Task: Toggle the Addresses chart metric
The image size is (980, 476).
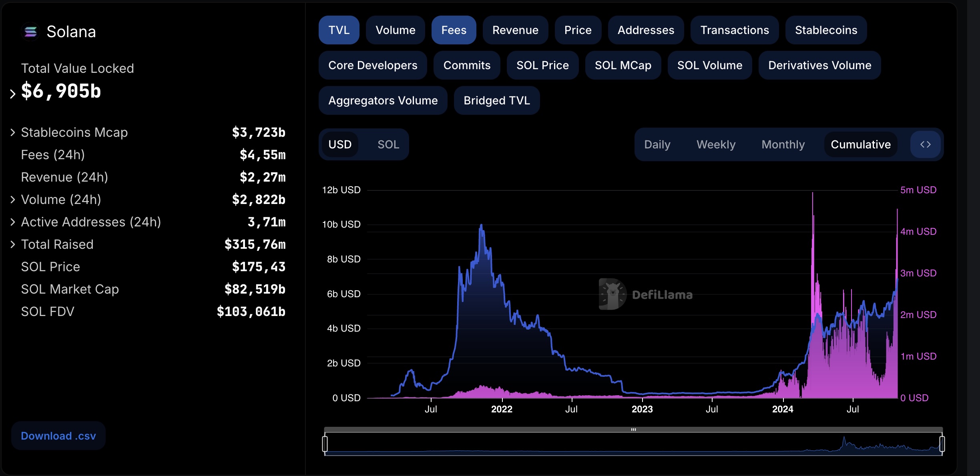Action: (646, 30)
